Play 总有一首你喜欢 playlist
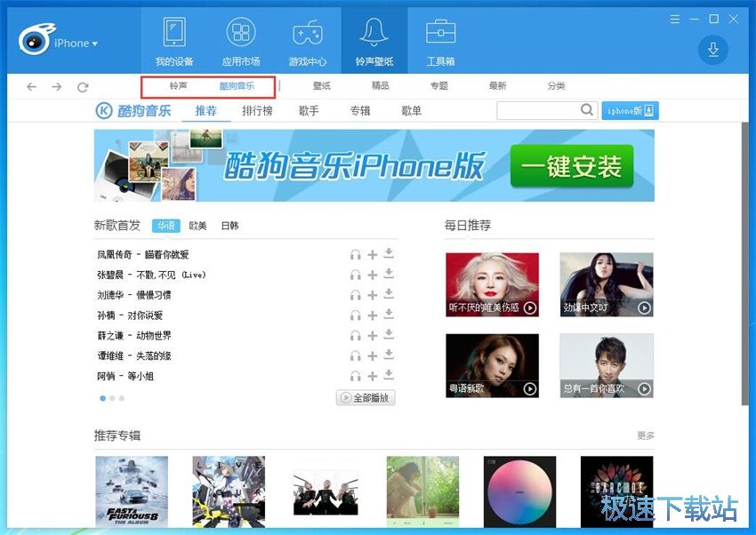Screen dimensions: 756x535 click(644, 388)
